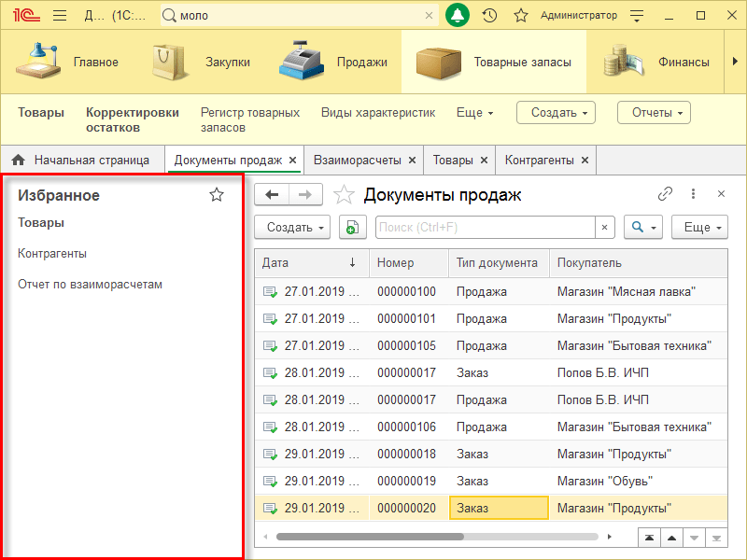Switch to Товары tab
This screenshot has height=560, width=747.
tap(453, 160)
